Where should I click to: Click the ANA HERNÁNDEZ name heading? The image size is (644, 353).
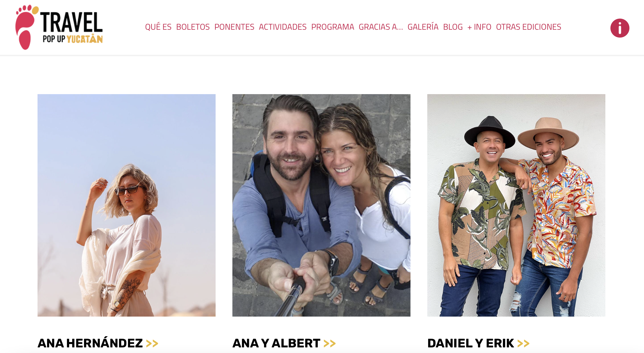[90, 343]
